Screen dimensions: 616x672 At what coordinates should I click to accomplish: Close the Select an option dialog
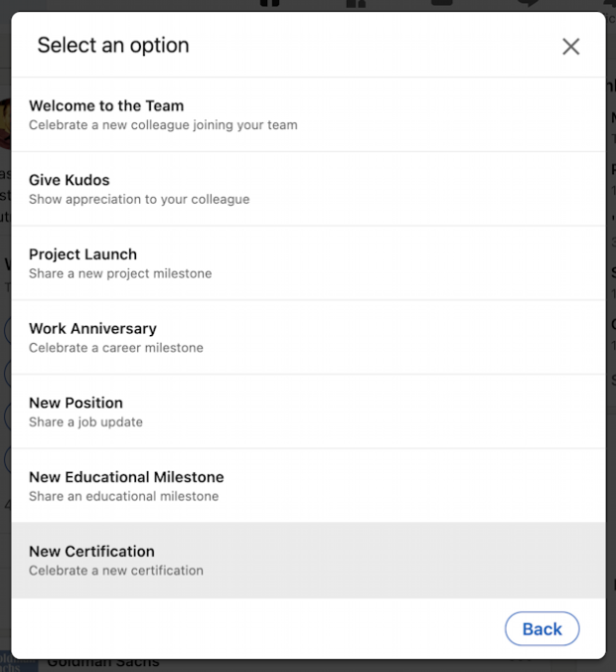[x=570, y=47]
